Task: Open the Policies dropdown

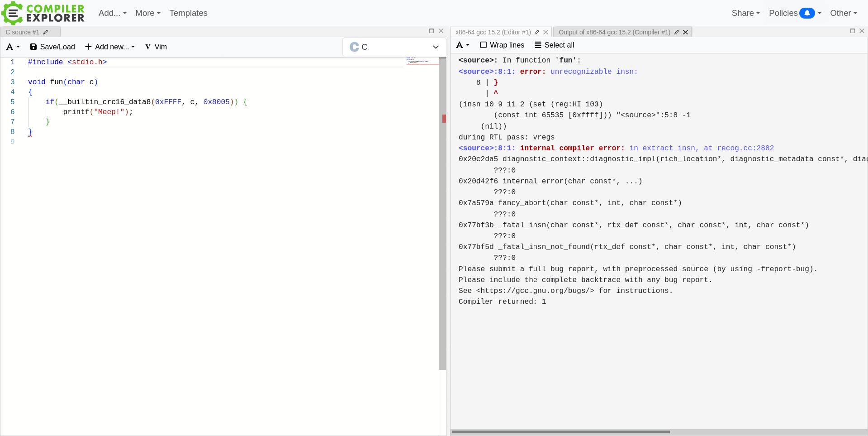Action: pyautogui.click(x=795, y=13)
